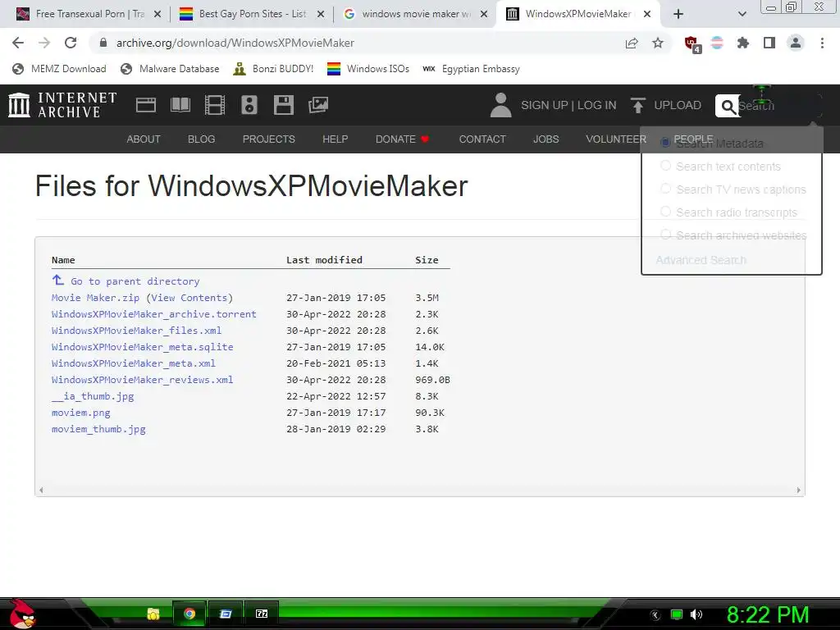
Task: Select Search Metadata radio option
Action: (665, 142)
